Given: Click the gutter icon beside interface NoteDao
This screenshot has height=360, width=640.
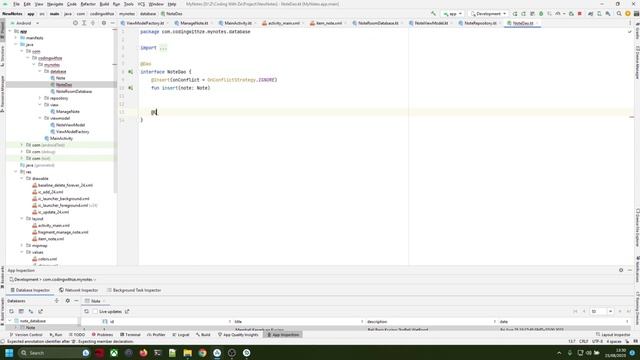Looking at the screenshot, I should click(x=131, y=72).
